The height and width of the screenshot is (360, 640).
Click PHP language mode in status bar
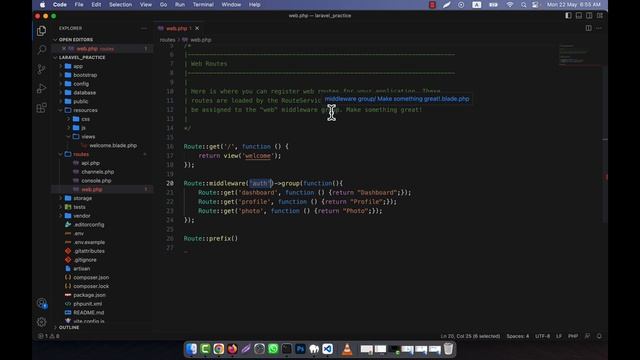coord(573,336)
